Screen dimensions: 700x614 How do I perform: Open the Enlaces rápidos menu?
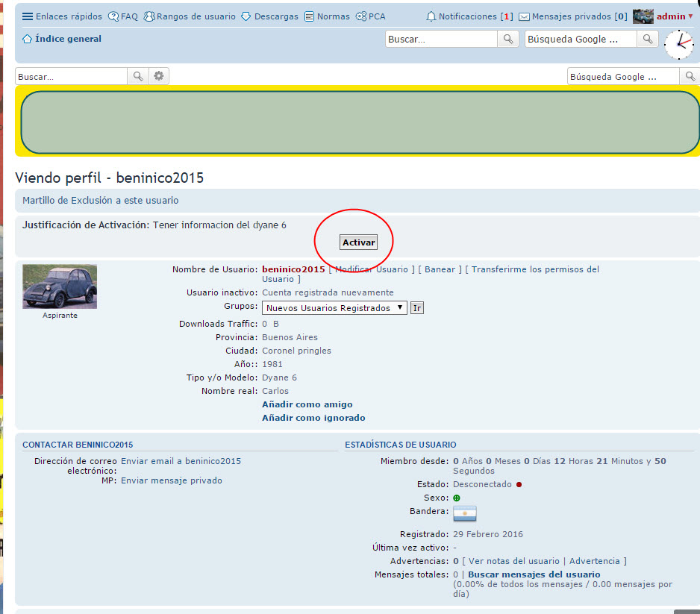point(28,16)
